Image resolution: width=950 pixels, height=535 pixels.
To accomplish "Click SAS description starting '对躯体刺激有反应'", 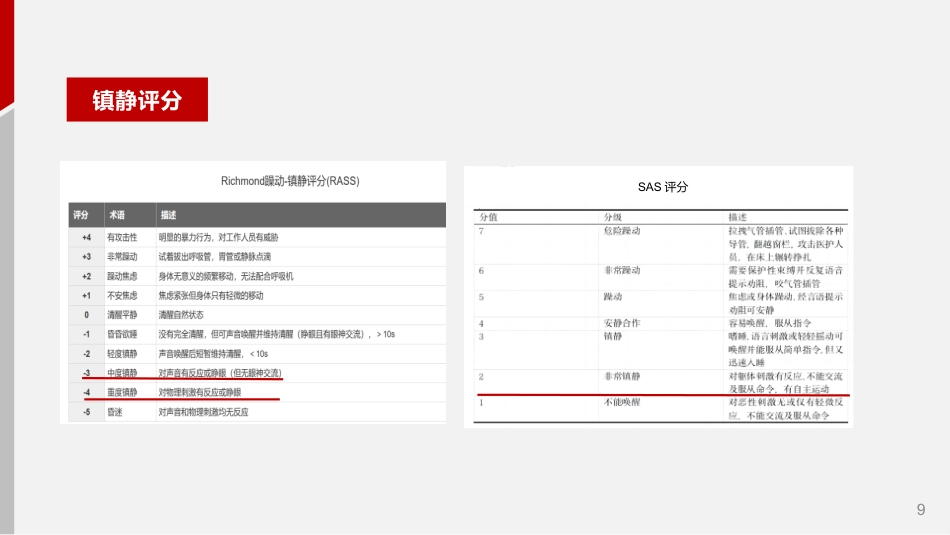I will tap(786, 383).
